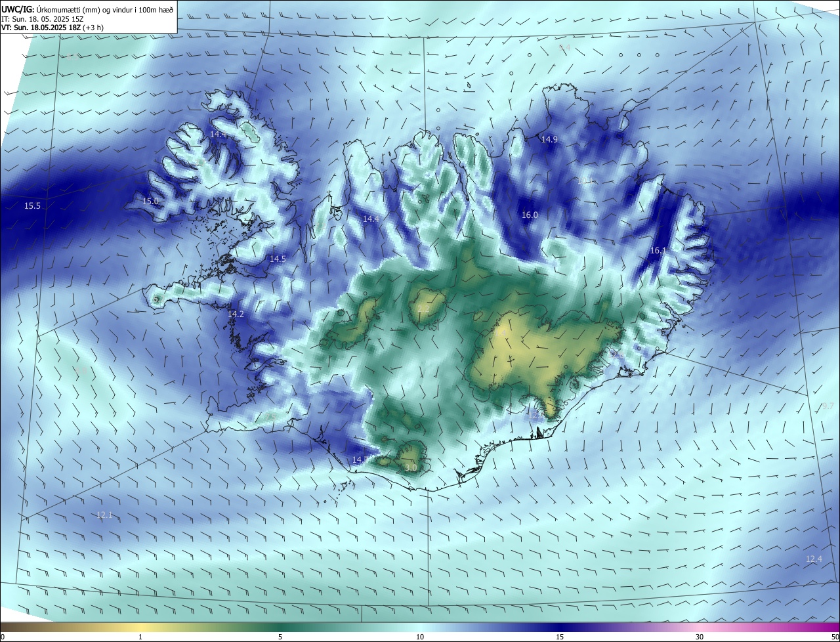Viewport: 840px width, 642px height.
Task: Click the 15.5 value over the western ocean
Action: click(x=32, y=206)
